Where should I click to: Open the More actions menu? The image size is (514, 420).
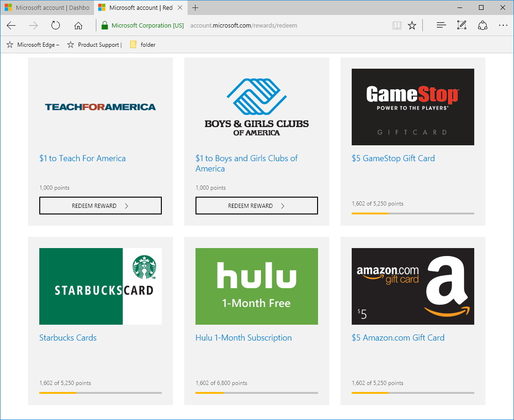coord(503,25)
